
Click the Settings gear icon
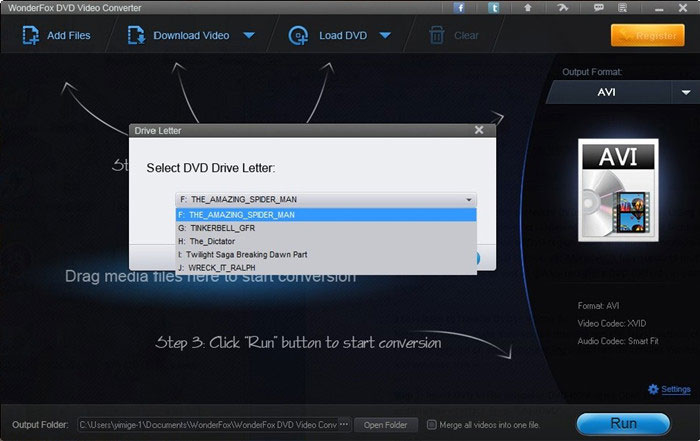[653, 389]
